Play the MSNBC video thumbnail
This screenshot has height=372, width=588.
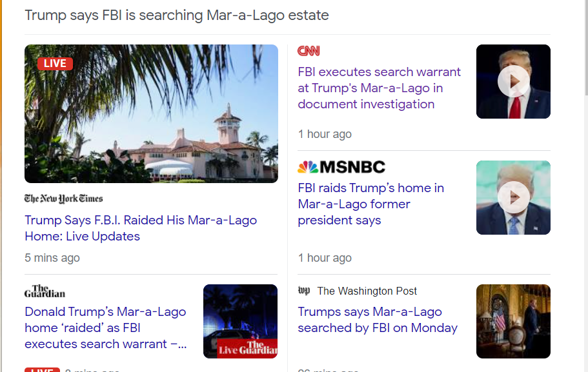pyautogui.click(x=513, y=197)
